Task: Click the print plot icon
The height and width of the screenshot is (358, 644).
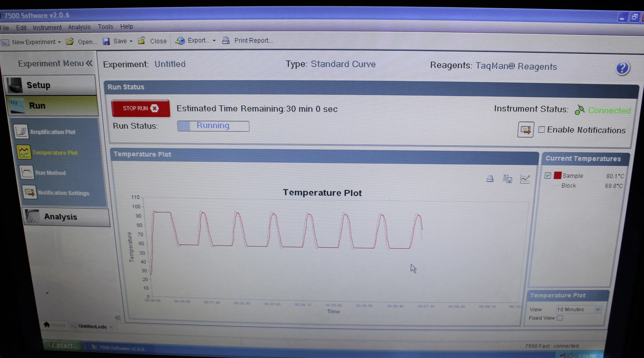Action: 490,178
